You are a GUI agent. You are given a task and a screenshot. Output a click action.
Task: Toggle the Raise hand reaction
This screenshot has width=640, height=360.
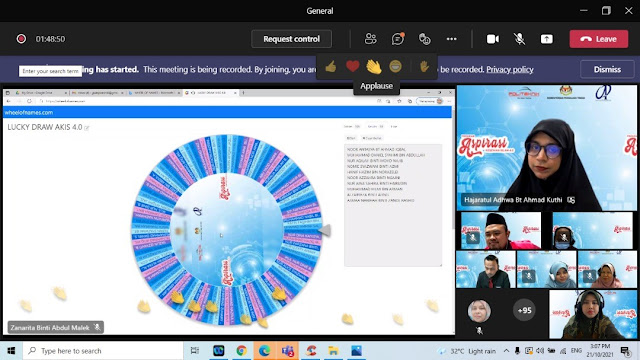(x=424, y=66)
